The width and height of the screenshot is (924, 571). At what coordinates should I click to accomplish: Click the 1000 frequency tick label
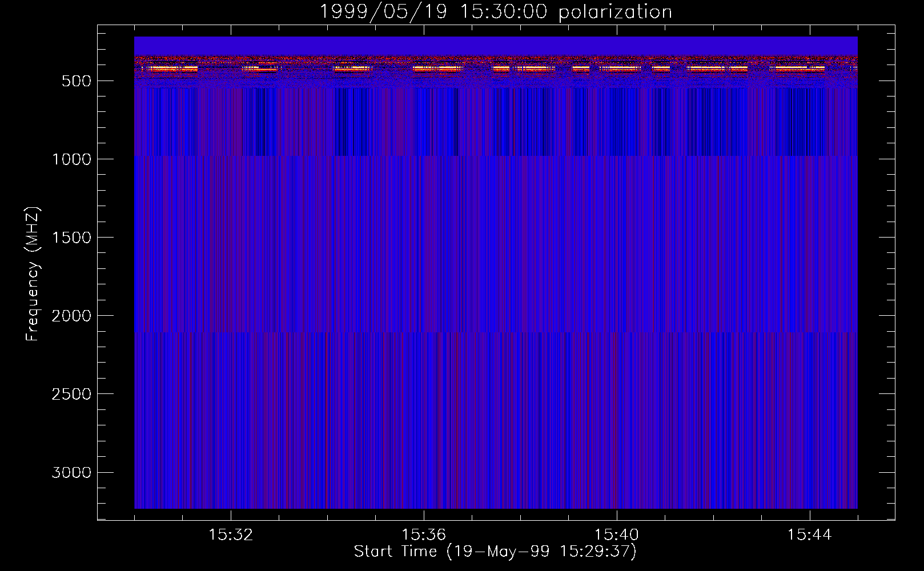pyautogui.click(x=71, y=159)
